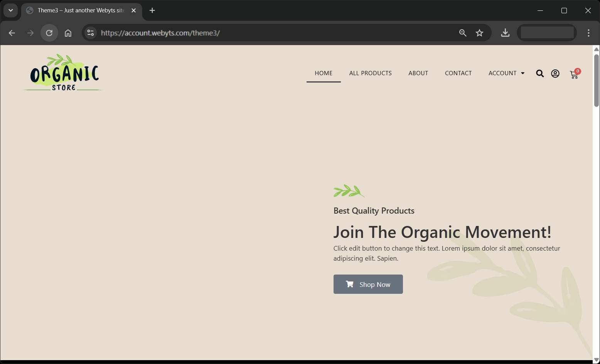The width and height of the screenshot is (600, 364).
Task: Expand the Account dropdown menu
Action: coord(506,73)
